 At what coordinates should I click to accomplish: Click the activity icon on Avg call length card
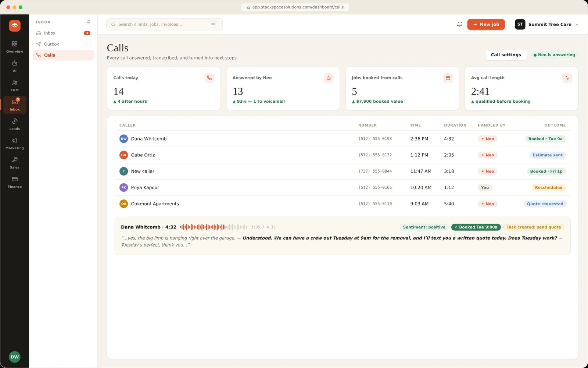coord(567,78)
